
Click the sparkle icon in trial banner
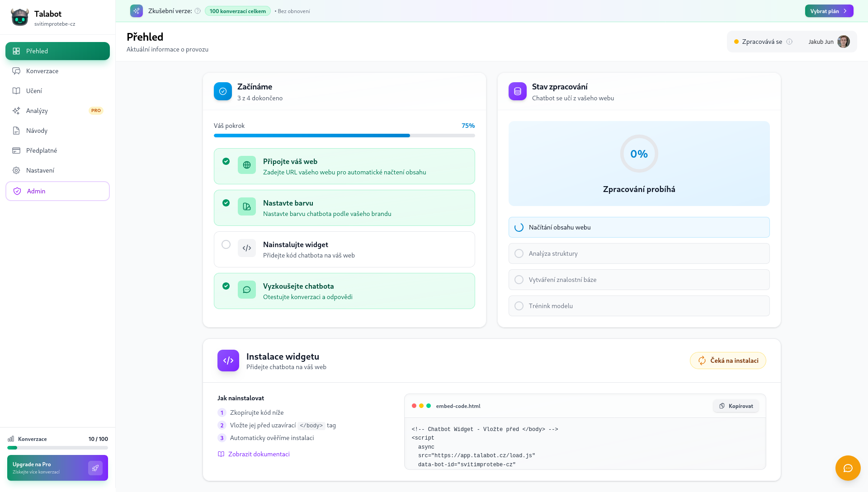point(137,11)
